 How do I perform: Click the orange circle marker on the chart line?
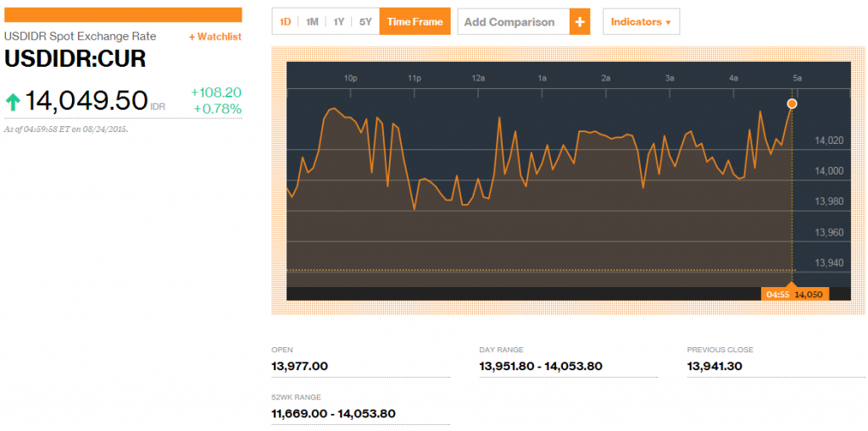pos(792,103)
